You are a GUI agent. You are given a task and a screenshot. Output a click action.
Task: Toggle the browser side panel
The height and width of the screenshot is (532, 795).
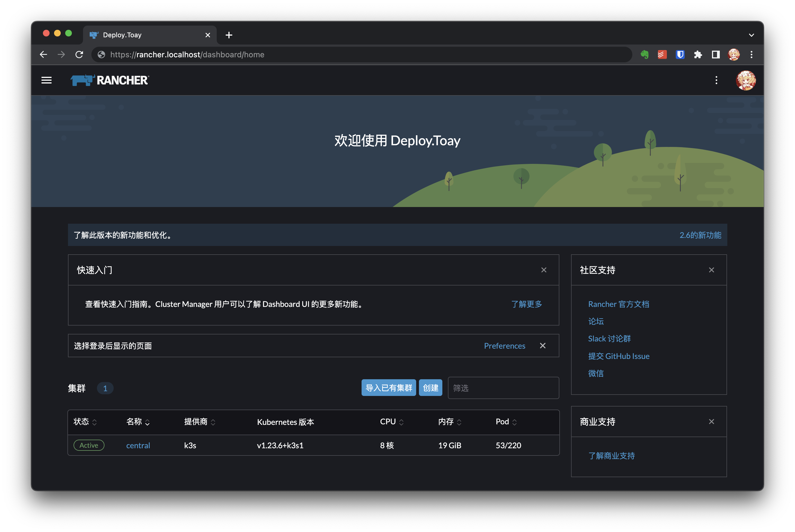click(x=716, y=55)
